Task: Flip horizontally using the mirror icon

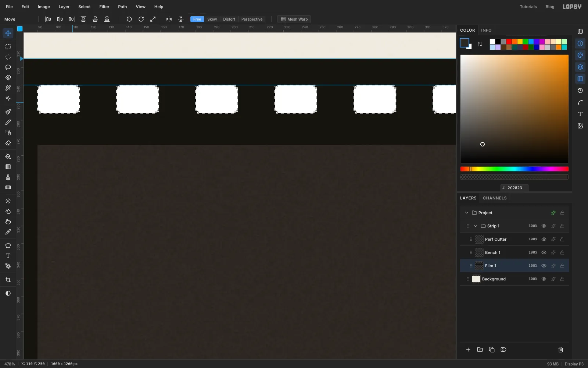Action: tap(169, 19)
